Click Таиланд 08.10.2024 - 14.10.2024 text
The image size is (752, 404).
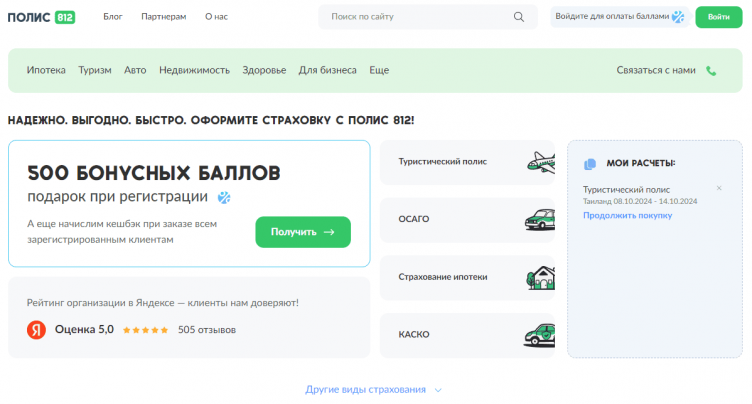(x=640, y=202)
